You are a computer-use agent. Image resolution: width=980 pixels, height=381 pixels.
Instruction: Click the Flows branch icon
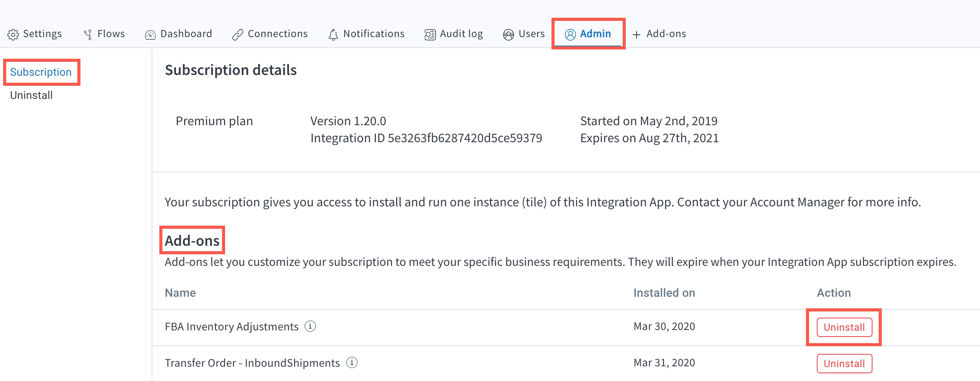[88, 35]
